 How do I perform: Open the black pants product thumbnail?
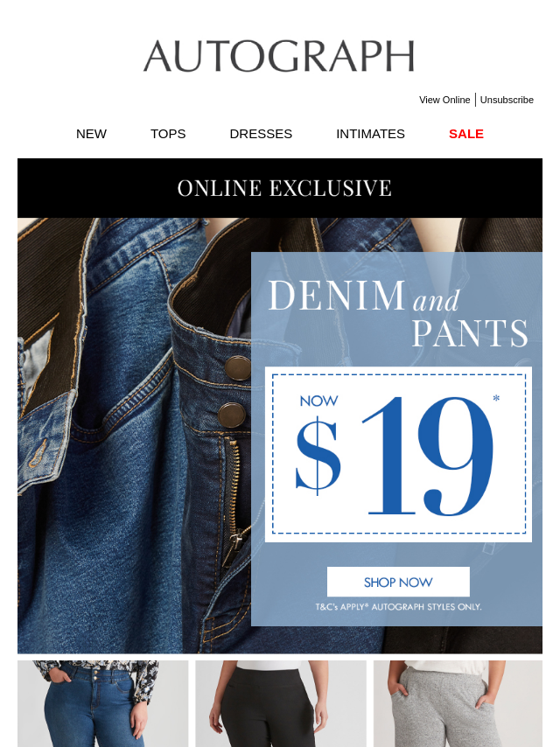pos(281,703)
